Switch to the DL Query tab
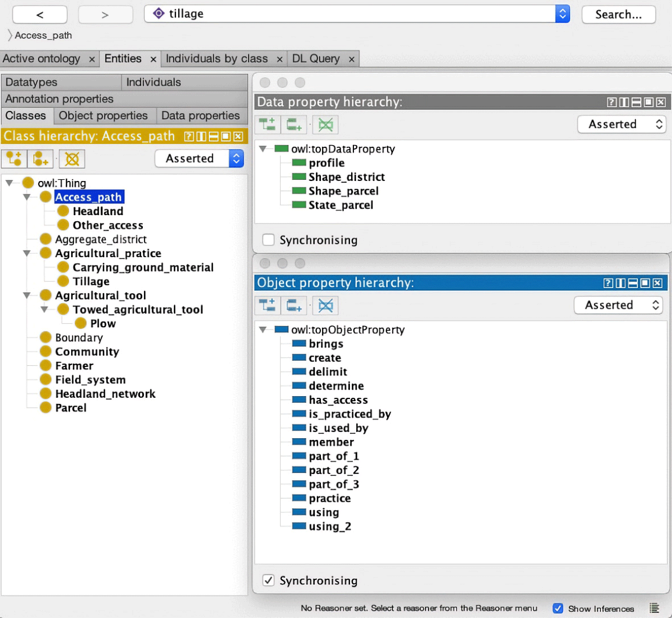This screenshot has height=618, width=672. 316,59
